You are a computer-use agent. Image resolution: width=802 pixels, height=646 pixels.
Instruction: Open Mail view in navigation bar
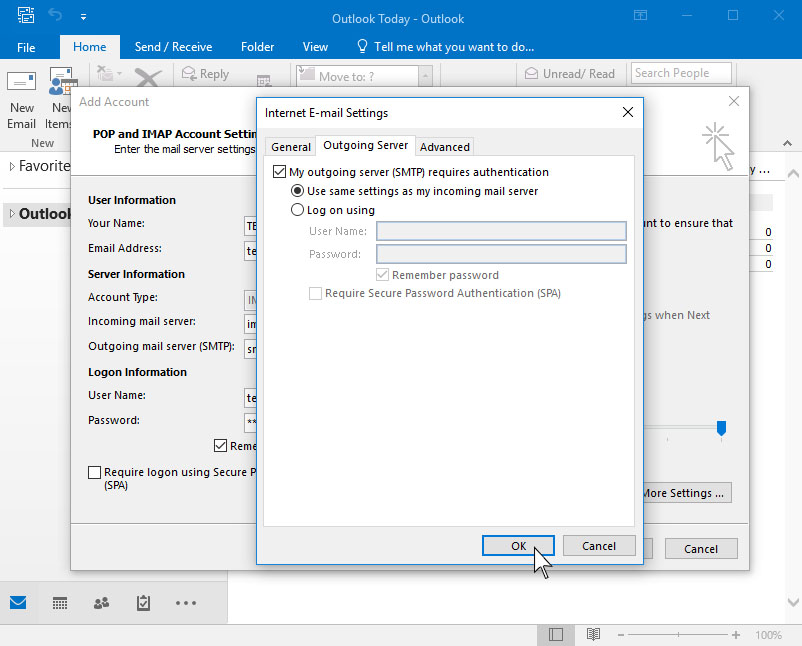coord(18,603)
